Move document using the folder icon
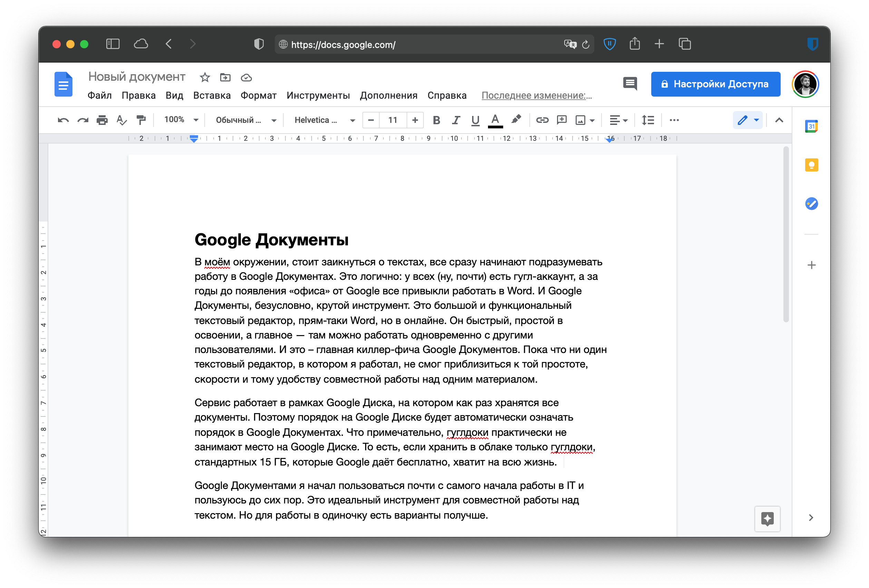869x588 pixels. coord(225,77)
